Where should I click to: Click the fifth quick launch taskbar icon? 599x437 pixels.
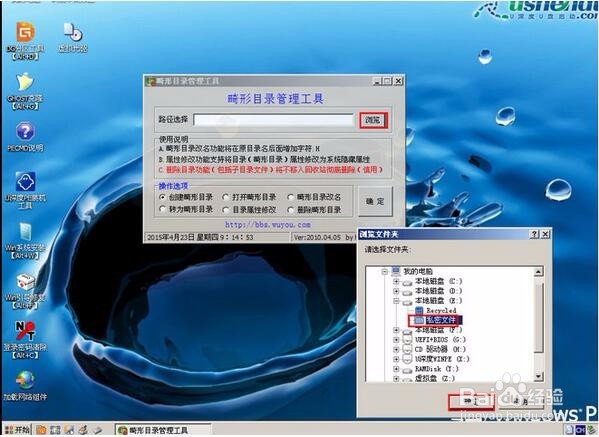[x=97, y=430]
